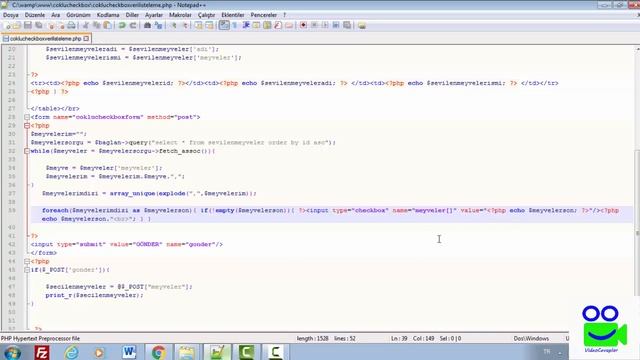Collapse the while loop fold on line 32
Viewport: 640px width, 360px height.
(27, 151)
